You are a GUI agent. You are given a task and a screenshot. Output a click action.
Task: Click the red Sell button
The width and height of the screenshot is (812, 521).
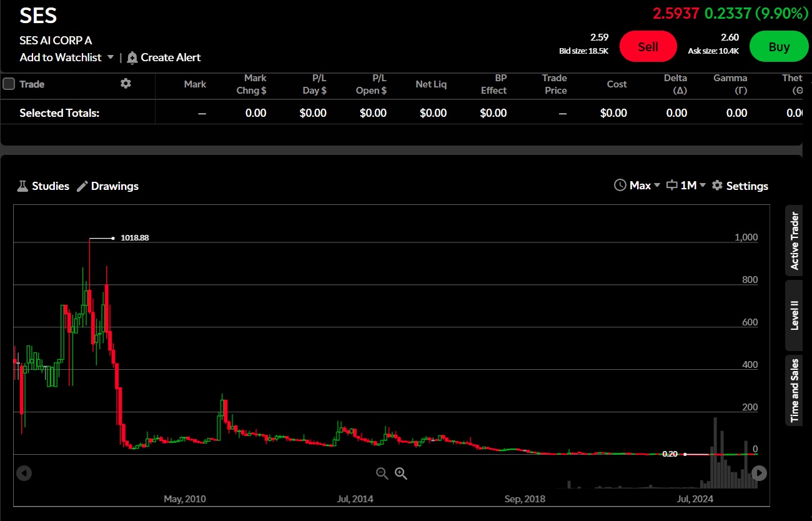coord(648,47)
